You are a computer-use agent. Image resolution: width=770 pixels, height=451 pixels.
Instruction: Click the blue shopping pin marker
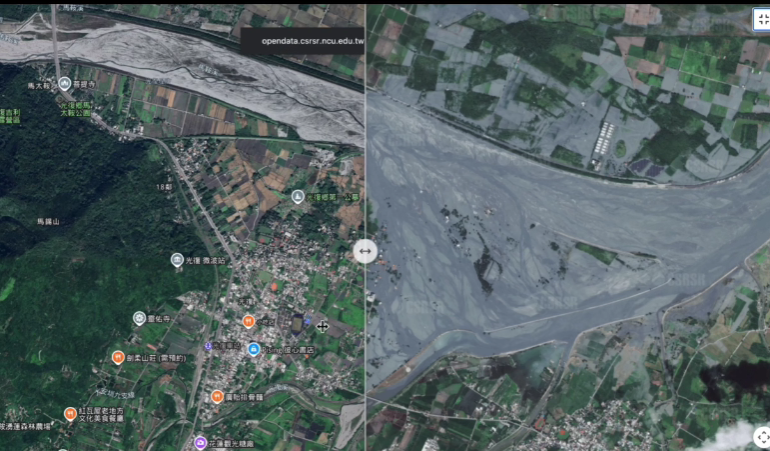pyautogui.click(x=254, y=349)
